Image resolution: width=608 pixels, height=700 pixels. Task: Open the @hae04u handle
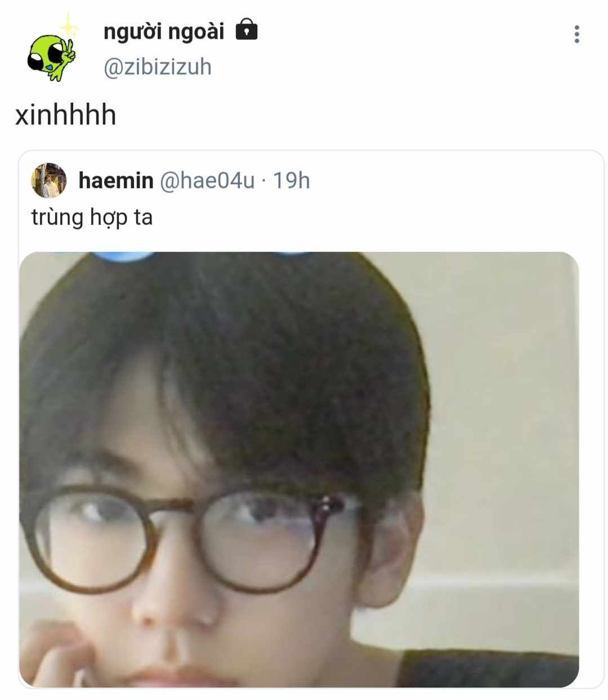[x=207, y=181]
